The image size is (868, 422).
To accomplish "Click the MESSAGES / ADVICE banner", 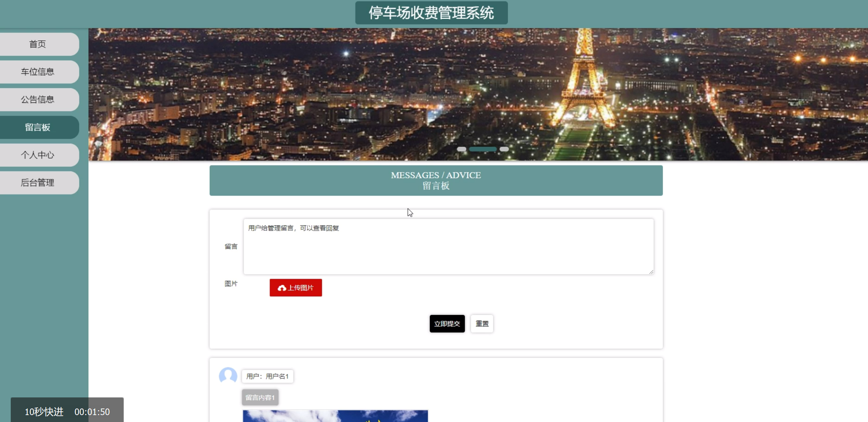I will point(436,180).
